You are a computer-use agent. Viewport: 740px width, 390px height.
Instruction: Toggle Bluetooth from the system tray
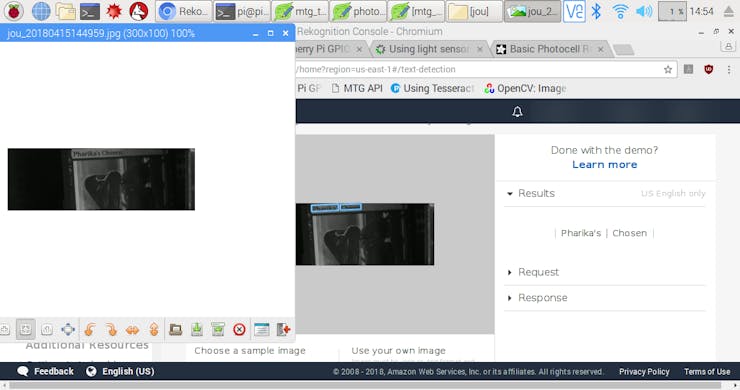click(596, 11)
